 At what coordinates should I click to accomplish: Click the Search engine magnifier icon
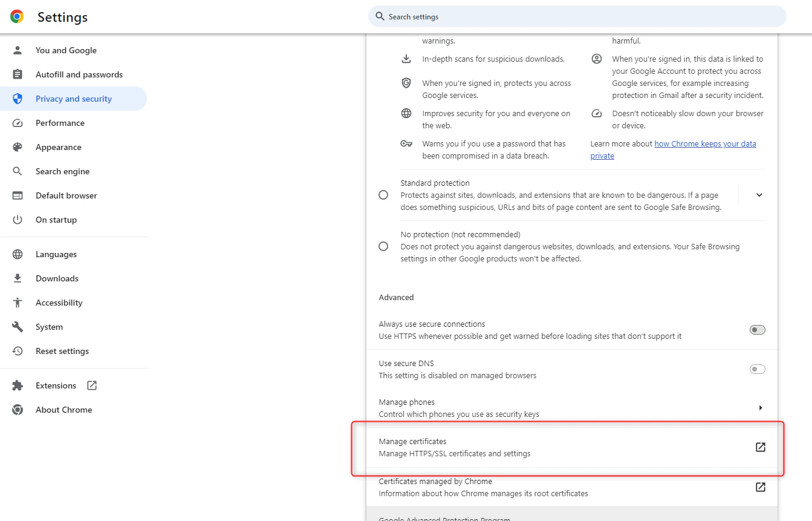17,171
